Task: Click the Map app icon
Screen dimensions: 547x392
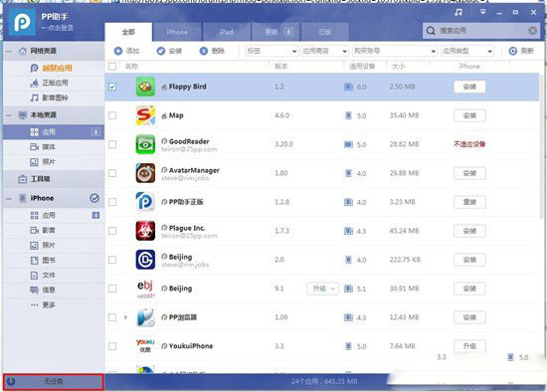Action: (x=145, y=115)
